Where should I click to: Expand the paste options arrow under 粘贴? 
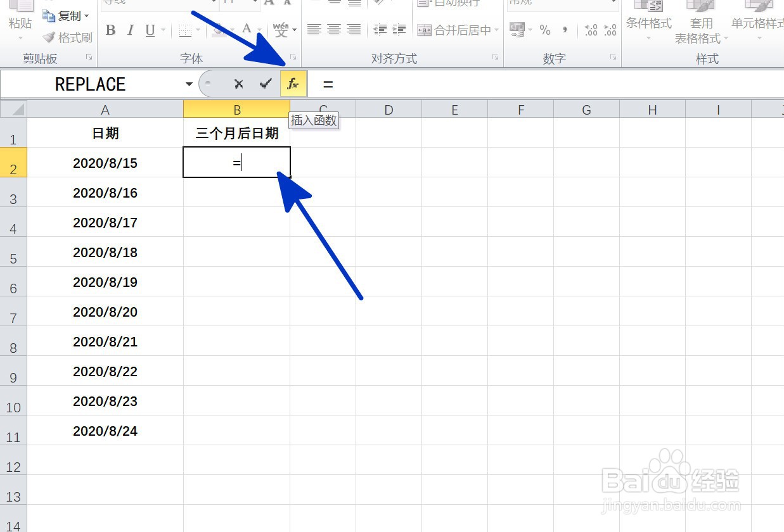(x=20, y=38)
